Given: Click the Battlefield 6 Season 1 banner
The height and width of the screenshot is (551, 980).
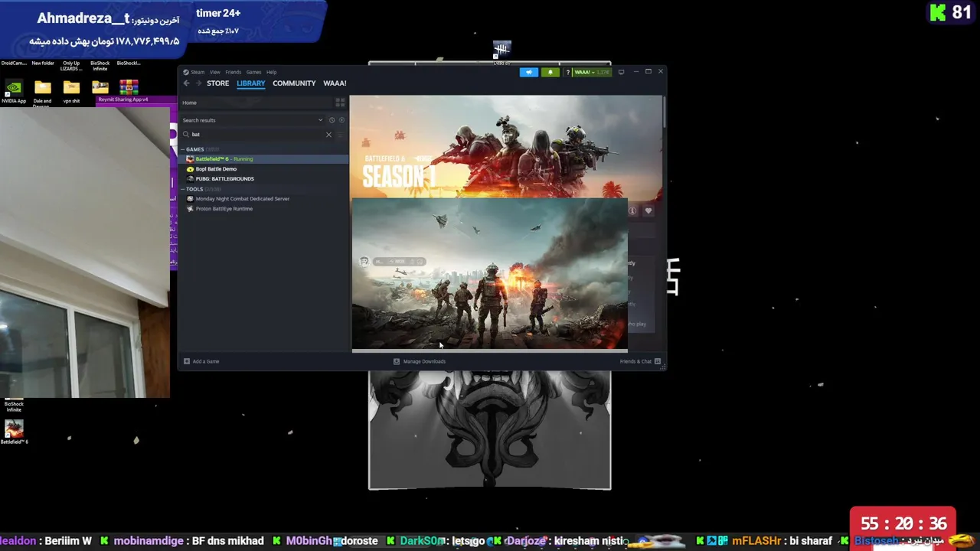Looking at the screenshot, I should tap(505, 146).
